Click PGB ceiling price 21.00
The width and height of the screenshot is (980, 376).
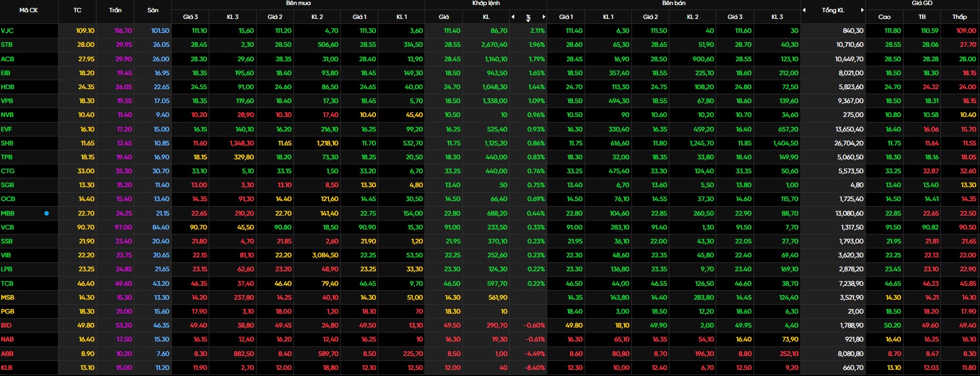(124, 311)
